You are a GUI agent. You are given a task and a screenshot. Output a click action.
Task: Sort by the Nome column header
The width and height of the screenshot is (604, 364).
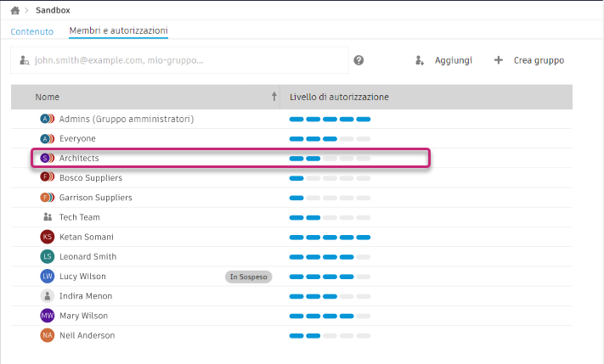48,97
